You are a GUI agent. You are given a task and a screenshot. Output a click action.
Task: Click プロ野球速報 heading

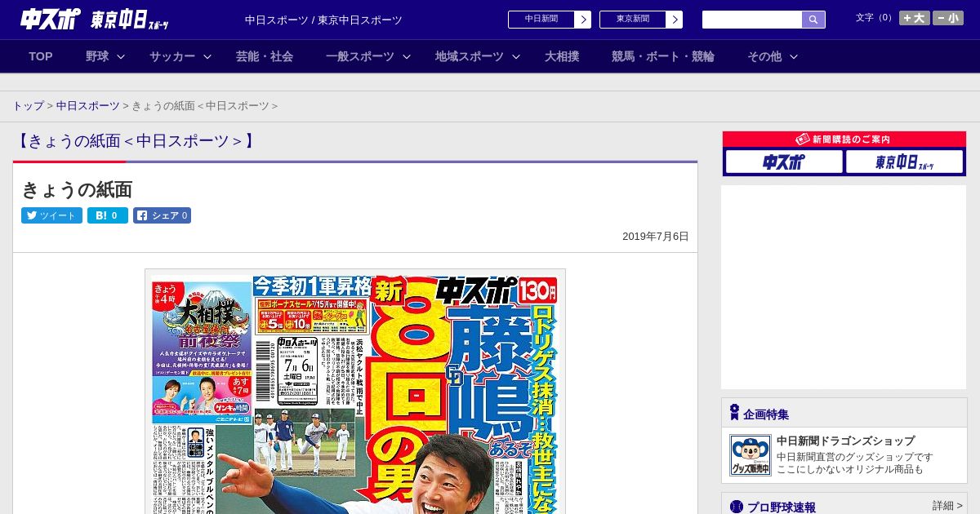[x=782, y=507]
